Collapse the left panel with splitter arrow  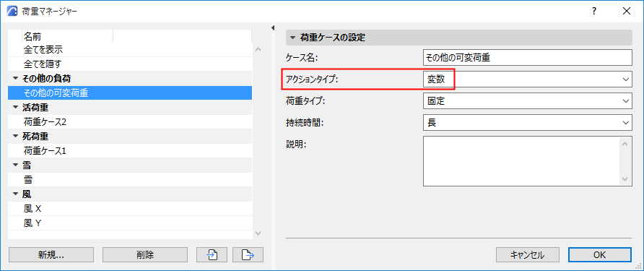[x=272, y=28]
